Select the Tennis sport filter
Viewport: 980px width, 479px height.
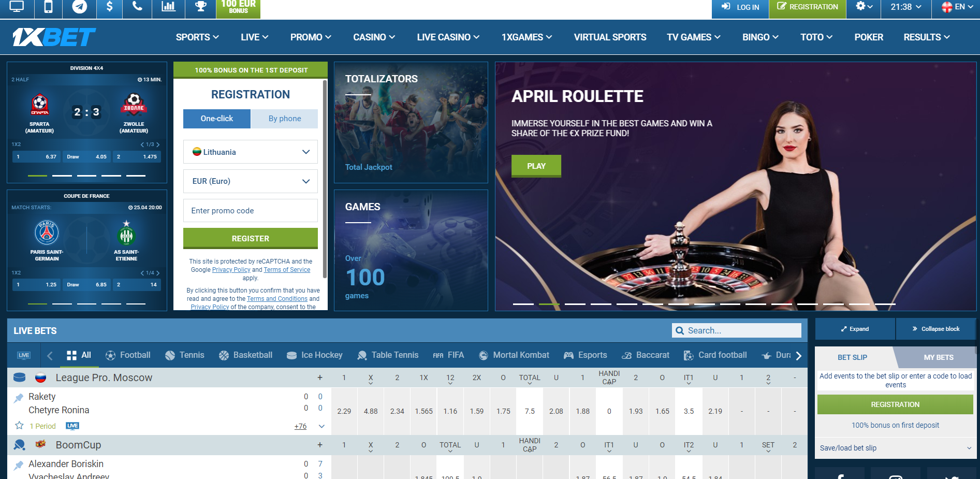pos(185,355)
